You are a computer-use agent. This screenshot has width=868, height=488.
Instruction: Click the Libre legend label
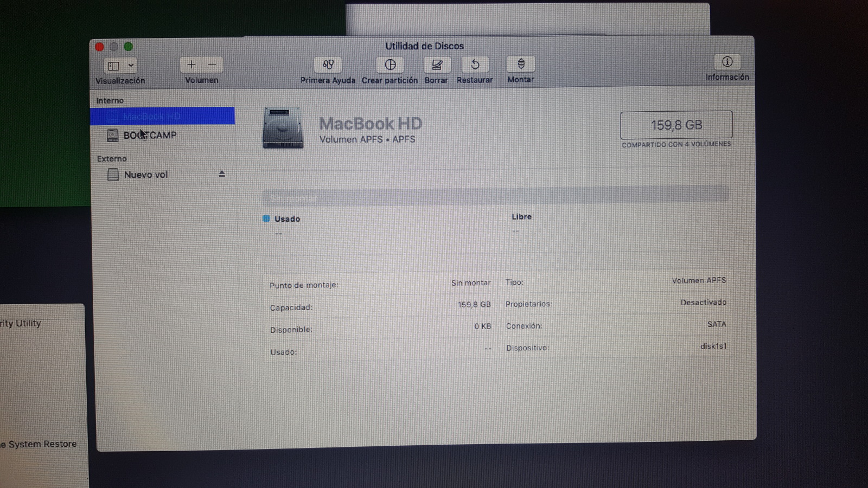tap(521, 217)
